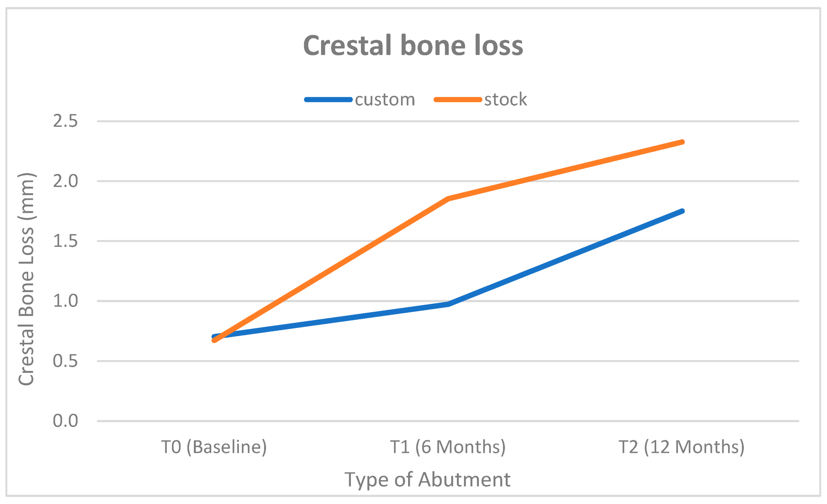This screenshot has width=827, height=504.
Task: Click the 1.5 y-axis tick label
Action: pos(65,241)
